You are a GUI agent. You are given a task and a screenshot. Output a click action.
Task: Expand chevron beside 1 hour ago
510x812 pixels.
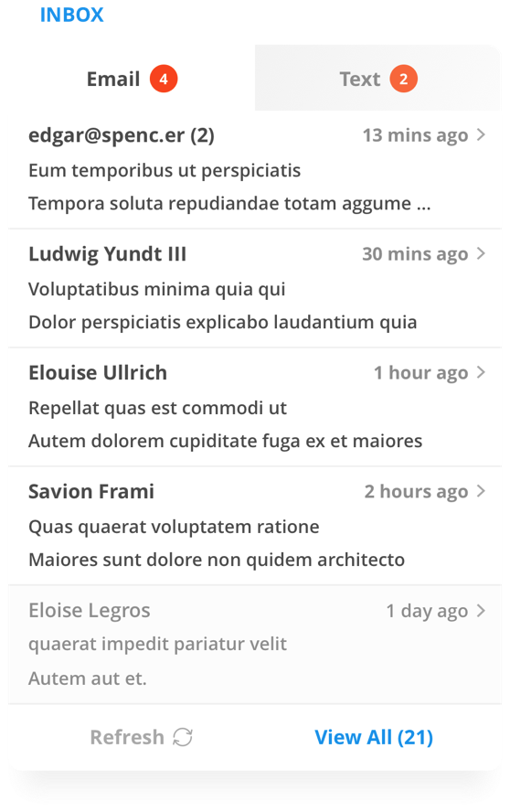tap(481, 372)
